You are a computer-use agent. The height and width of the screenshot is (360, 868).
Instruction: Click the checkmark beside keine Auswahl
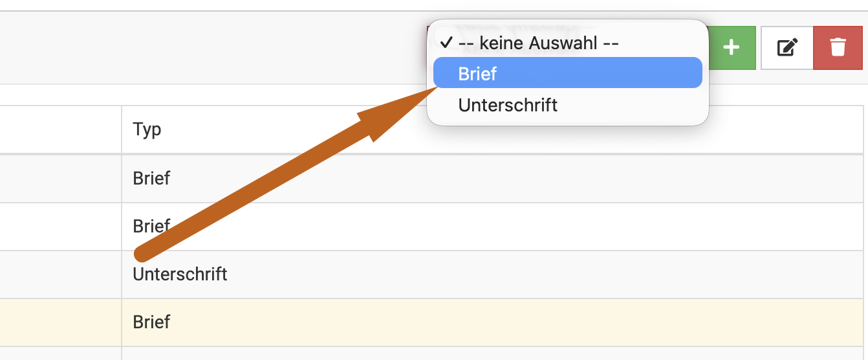446,43
